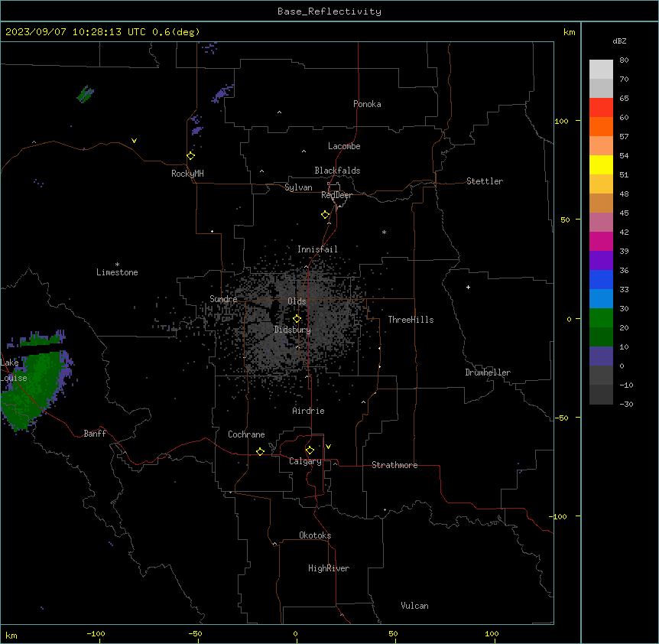Click the white asterisk east of Innisfail
The image size is (659, 644).
384,232
